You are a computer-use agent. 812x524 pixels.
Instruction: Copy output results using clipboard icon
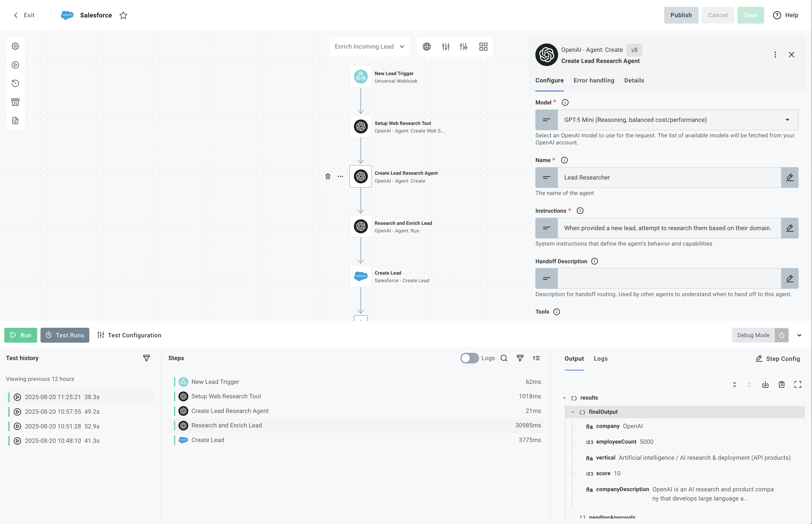pyautogui.click(x=781, y=384)
